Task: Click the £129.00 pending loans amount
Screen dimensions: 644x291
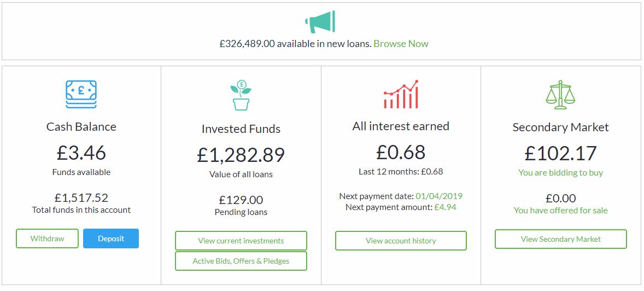Action: (x=241, y=200)
